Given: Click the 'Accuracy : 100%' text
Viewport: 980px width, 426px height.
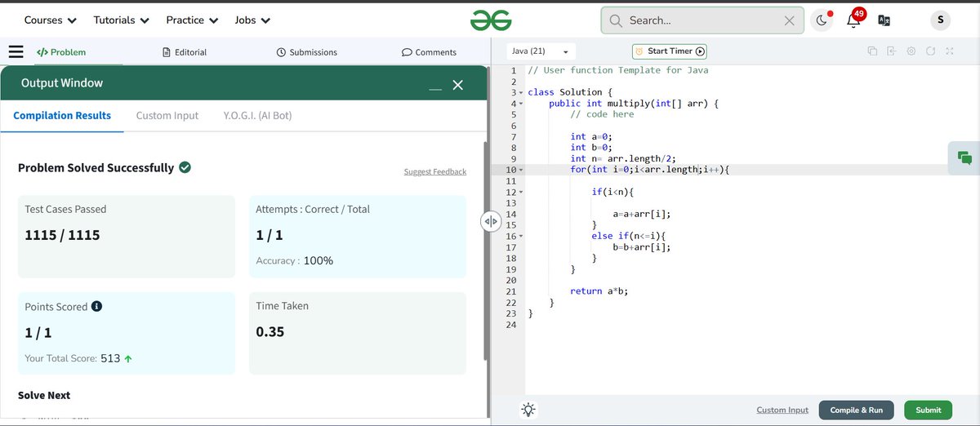Looking at the screenshot, I should pos(295,261).
